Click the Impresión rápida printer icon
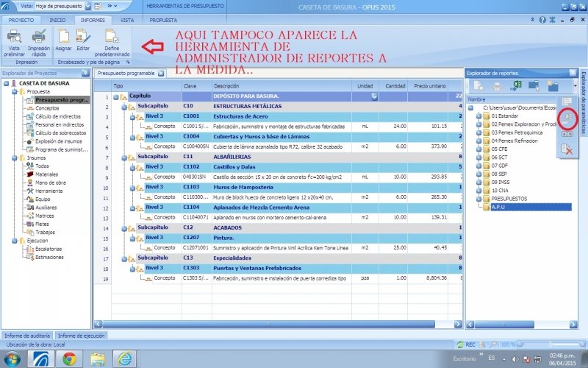This screenshot has height=368, width=588. [x=39, y=37]
